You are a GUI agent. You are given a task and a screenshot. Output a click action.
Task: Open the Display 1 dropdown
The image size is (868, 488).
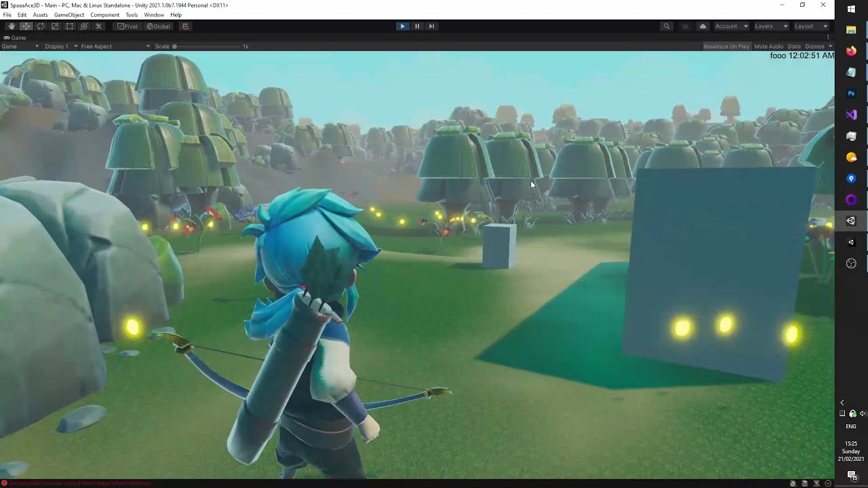59,47
